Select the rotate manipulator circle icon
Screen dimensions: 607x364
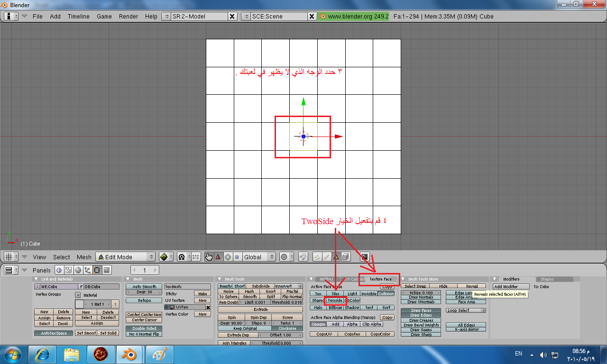(228, 257)
